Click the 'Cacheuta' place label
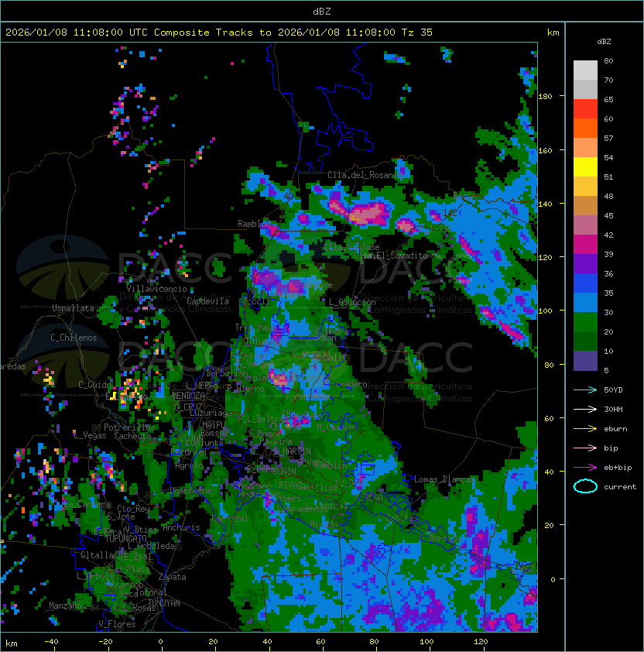644x652 pixels. (132, 436)
